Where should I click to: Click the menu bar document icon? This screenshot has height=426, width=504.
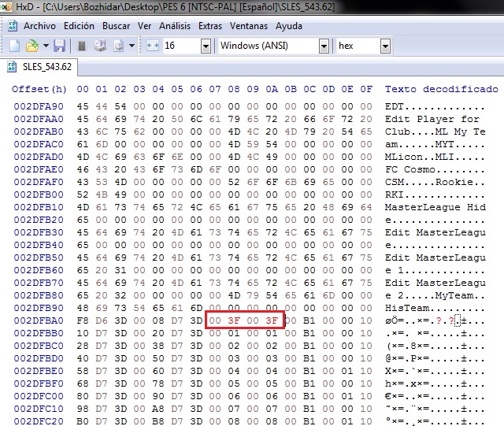pyautogui.click(x=13, y=26)
